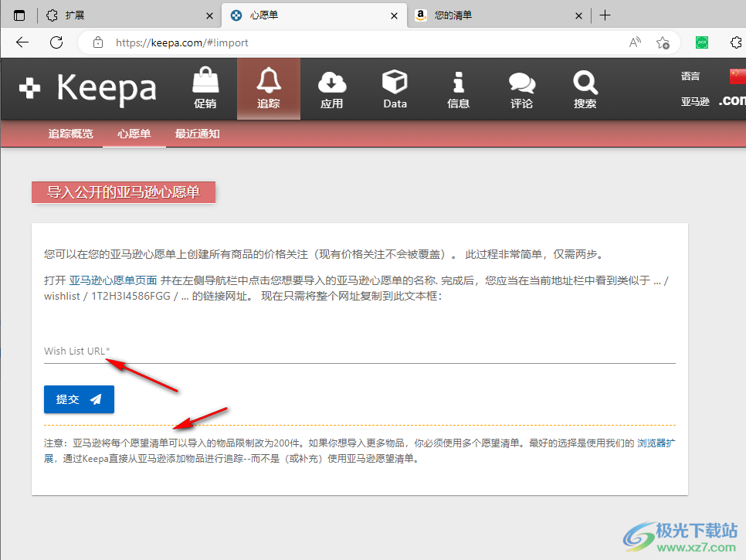This screenshot has height=560, width=746.
Task: Open a new browser tab
Action: click(x=605, y=15)
